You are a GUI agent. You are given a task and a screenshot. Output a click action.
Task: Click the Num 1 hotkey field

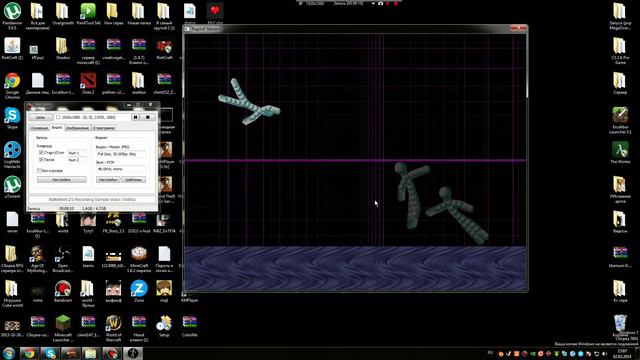pos(77,153)
